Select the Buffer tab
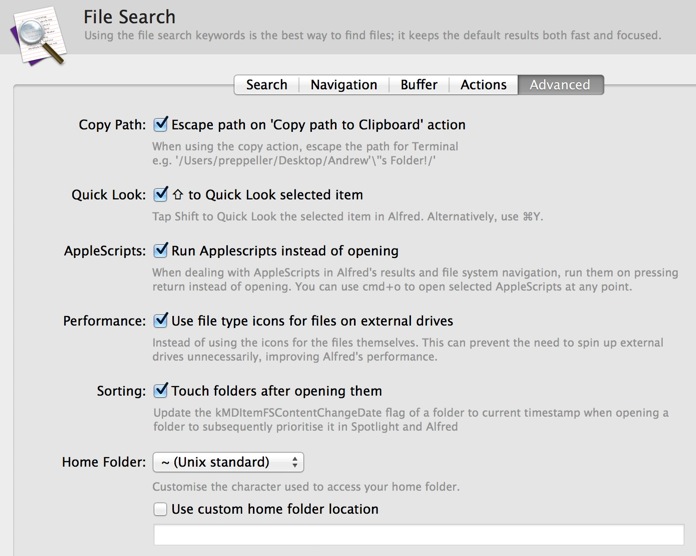The height and width of the screenshot is (556, 696). pyautogui.click(x=419, y=84)
